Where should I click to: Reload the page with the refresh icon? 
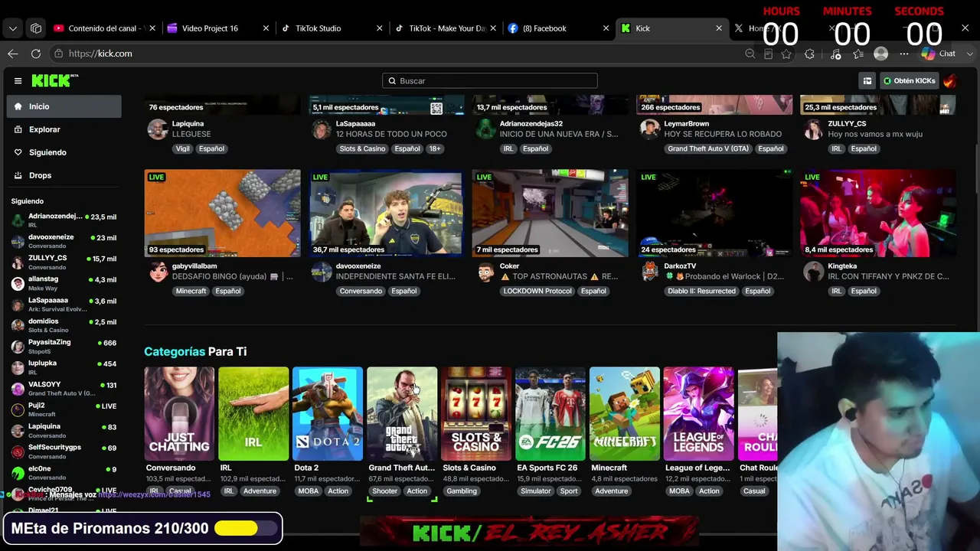tap(36, 54)
